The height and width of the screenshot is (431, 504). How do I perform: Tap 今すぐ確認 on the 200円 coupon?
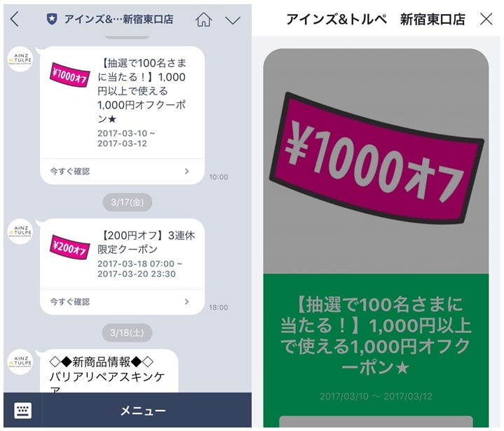(70, 302)
